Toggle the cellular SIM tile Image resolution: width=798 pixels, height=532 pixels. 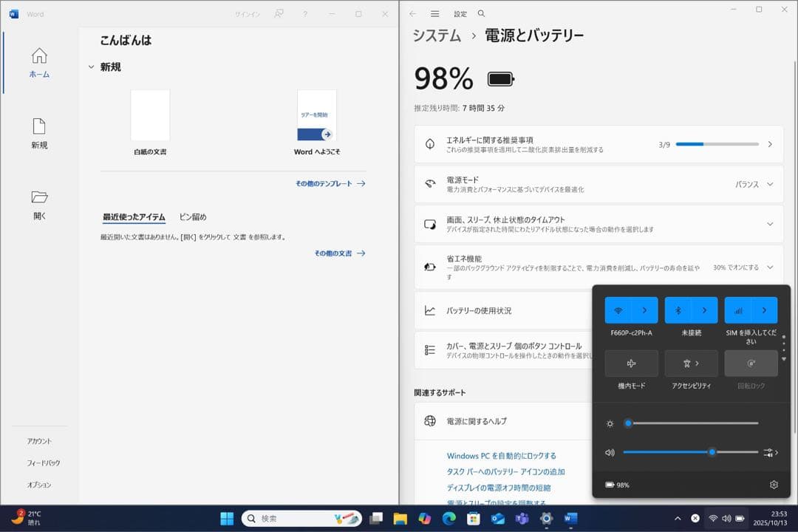(738, 310)
